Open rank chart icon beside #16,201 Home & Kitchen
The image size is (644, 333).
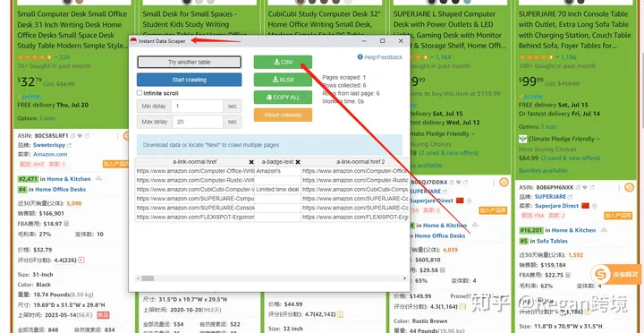point(604,230)
